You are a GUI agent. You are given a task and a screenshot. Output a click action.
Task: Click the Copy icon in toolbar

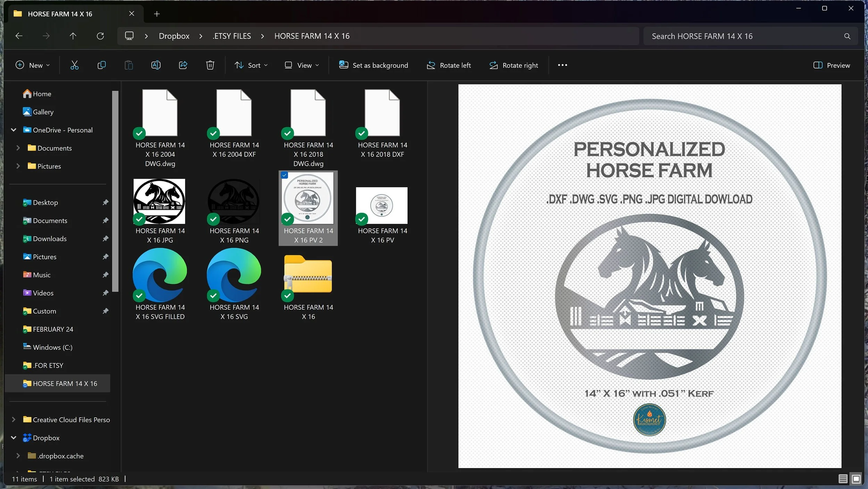tap(101, 65)
